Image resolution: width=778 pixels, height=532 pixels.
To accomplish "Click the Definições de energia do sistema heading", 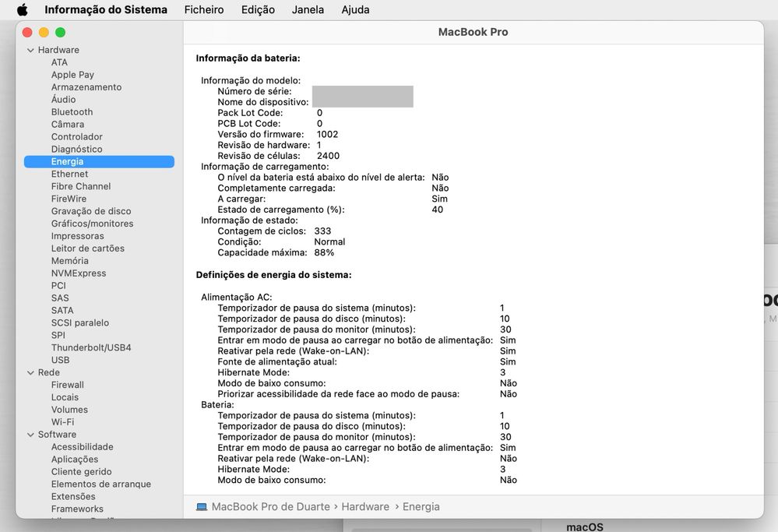I will click(274, 275).
